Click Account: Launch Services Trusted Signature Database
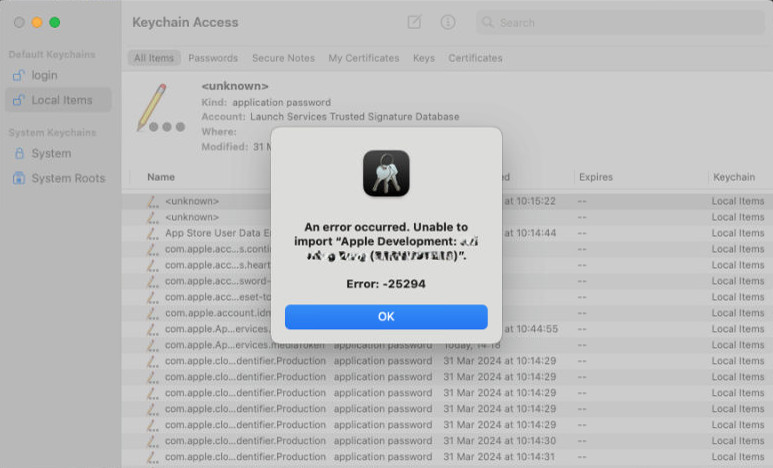Viewport: 773px width, 468px height. (330, 117)
